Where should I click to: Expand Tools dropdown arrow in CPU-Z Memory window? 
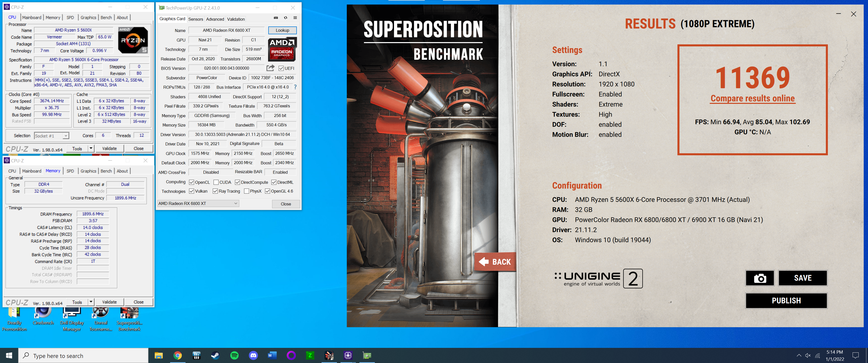[x=91, y=302]
